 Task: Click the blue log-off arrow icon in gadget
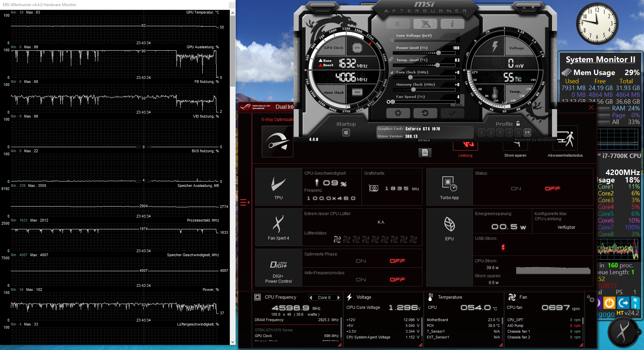tap(623, 302)
